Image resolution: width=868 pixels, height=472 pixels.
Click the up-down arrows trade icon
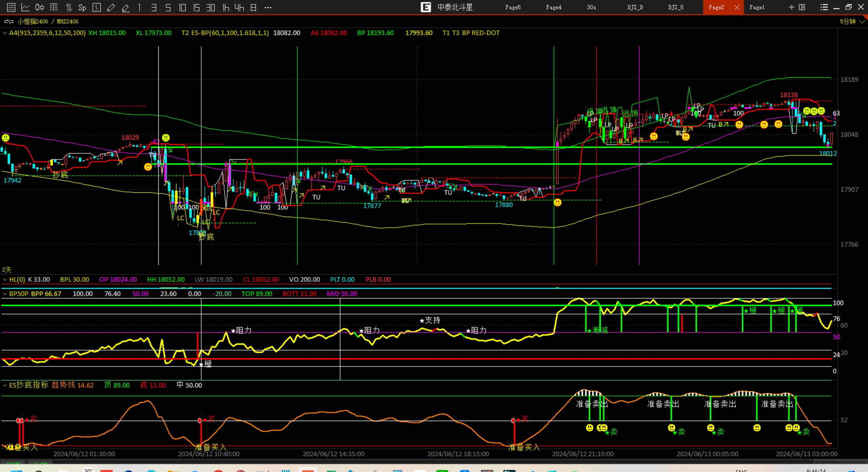click(69, 7)
